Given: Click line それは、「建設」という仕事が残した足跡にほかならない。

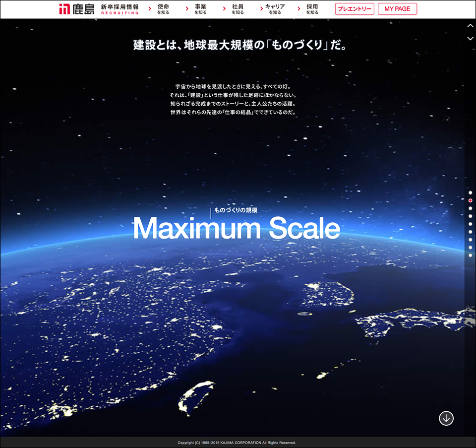Looking at the screenshot, I should pyautogui.click(x=233, y=95).
